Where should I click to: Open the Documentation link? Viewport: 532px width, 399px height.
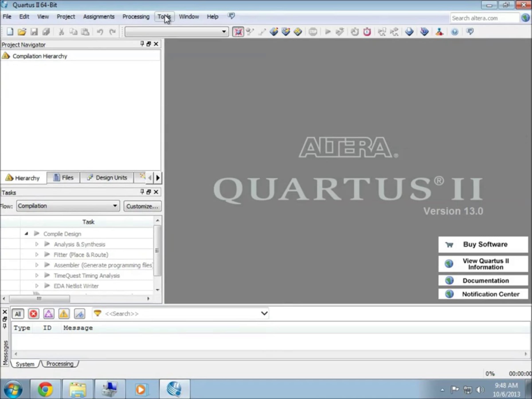[483, 280]
